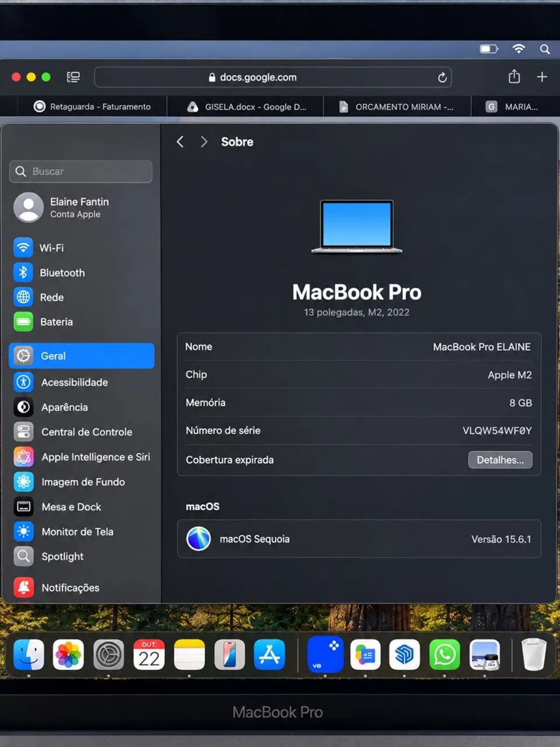560x747 pixels.
Task: Open WhatsApp in the Dock
Action: point(444,654)
